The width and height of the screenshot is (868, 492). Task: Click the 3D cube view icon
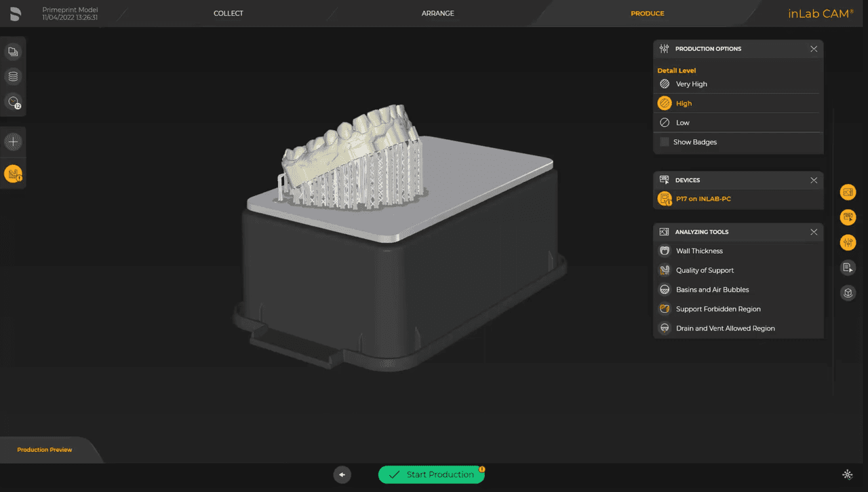click(848, 292)
